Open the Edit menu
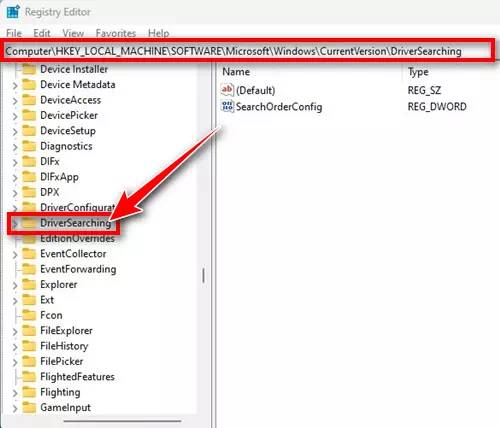The height and width of the screenshot is (428, 500). click(42, 33)
